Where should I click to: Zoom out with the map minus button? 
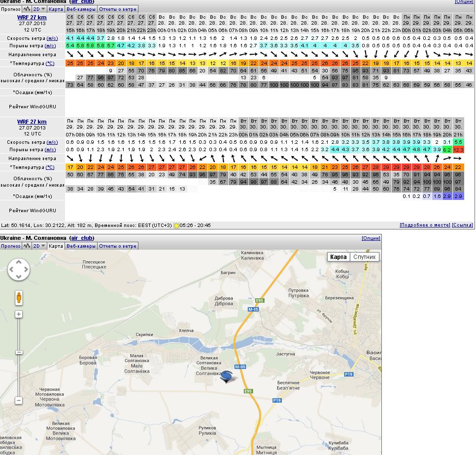pyautogui.click(x=19, y=400)
